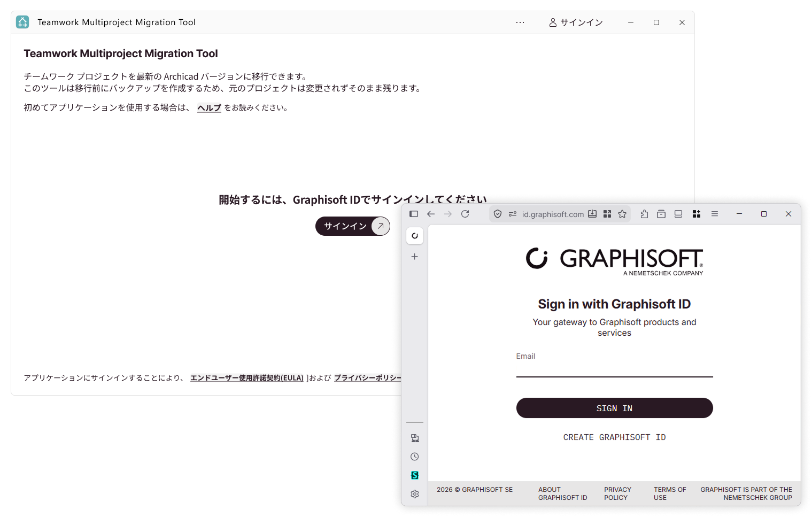The image size is (812, 517).
Task: Click CREATE GRAPHISOFT ID link
Action: pos(615,437)
